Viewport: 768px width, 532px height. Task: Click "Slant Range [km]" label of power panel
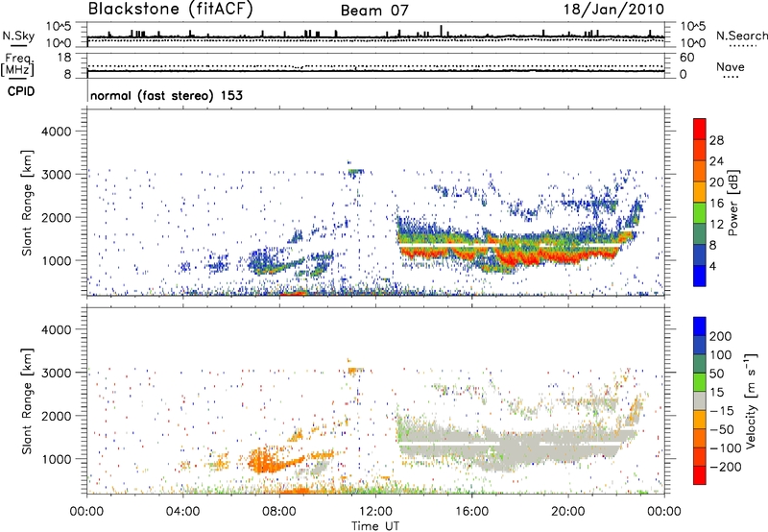(27, 203)
